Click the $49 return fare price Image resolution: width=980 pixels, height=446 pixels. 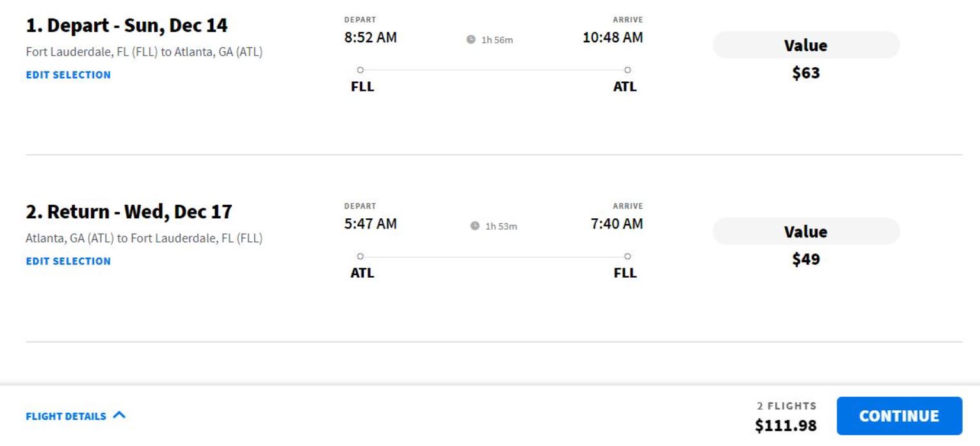806,259
